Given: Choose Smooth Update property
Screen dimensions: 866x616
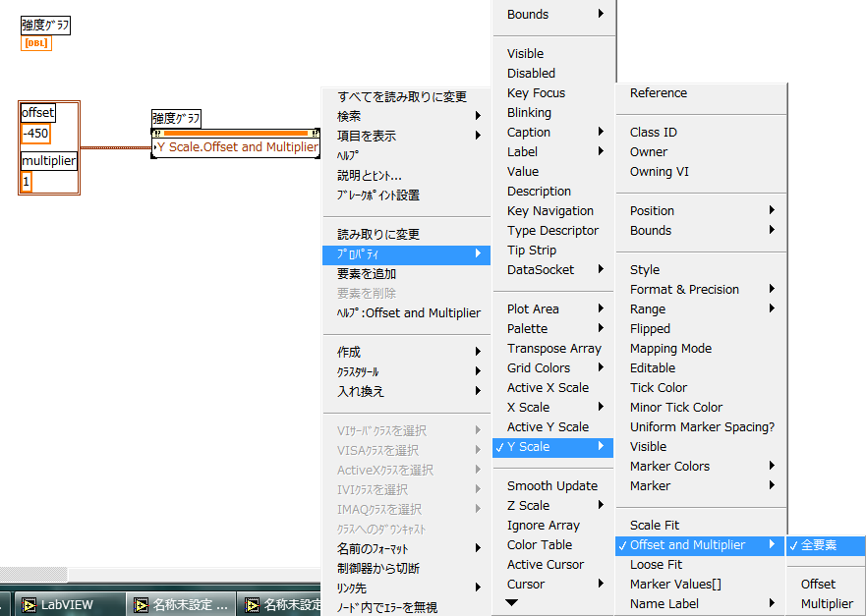Looking at the screenshot, I should tap(552, 485).
